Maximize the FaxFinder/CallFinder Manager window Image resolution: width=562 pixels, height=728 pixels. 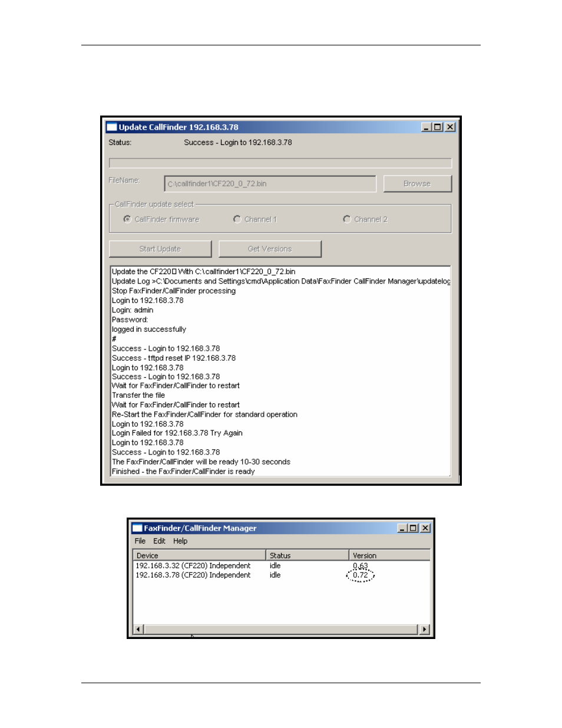412,528
